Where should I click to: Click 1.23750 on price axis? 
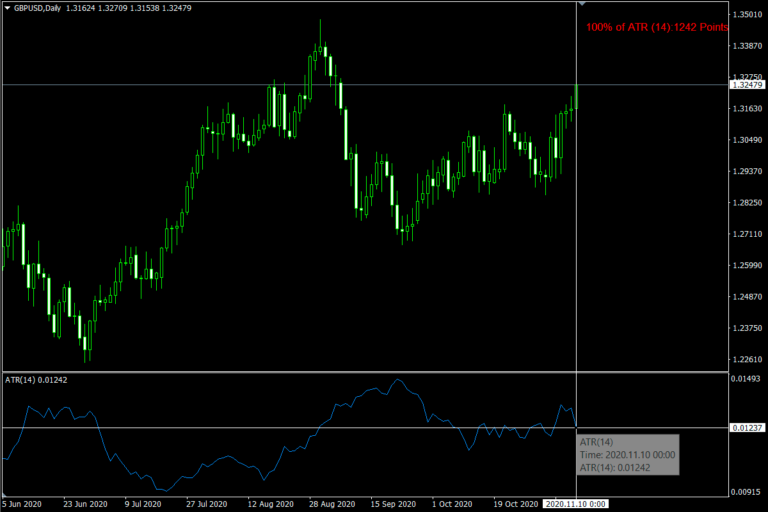click(x=747, y=328)
